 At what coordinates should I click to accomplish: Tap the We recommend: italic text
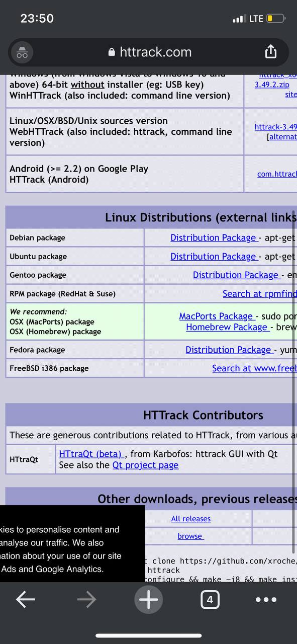click(38, 311)
